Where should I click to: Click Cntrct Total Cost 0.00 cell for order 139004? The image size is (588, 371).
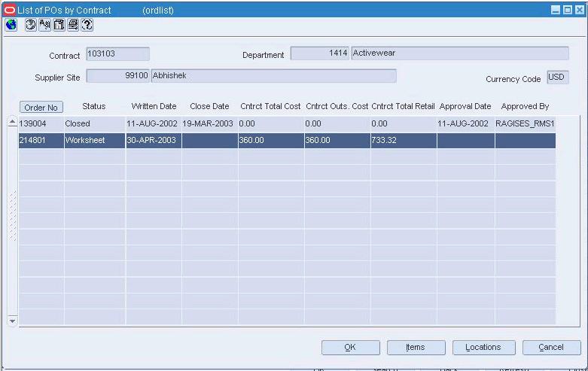pos(271,123)
